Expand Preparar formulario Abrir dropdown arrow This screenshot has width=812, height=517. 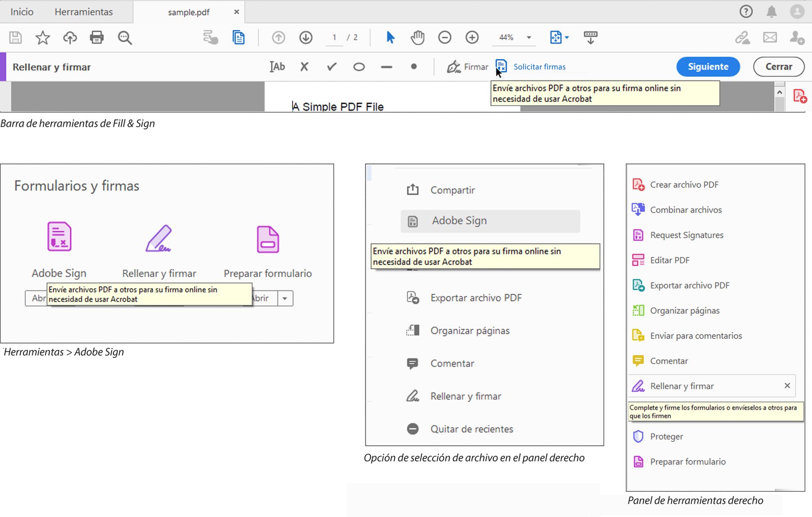click(x=285, y=298)
